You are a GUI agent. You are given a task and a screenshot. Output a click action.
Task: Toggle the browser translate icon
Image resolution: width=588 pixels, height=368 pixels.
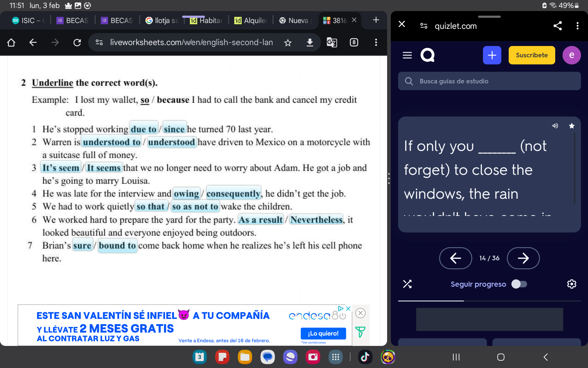click(332, 42)
